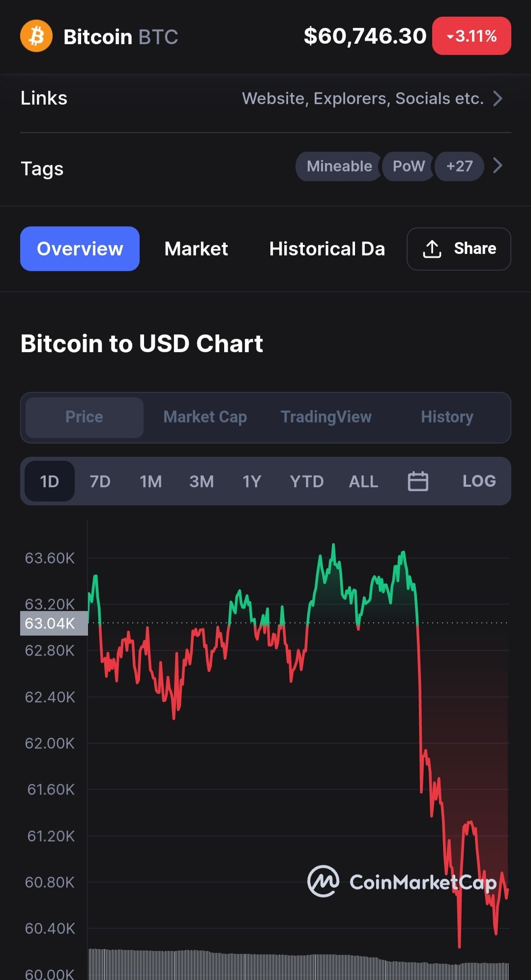This screenshot has width=531, height=980.
Task: Switch chart to Market Cap view
Action: pos(205,417)
